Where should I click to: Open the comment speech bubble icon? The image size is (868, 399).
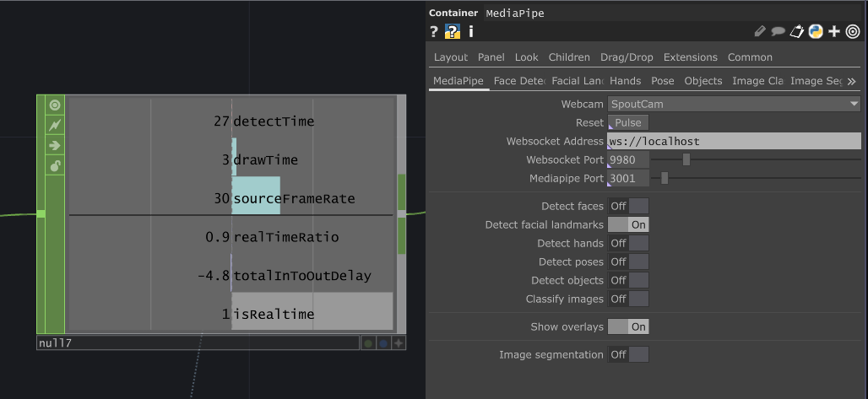(x=778, y=31)
